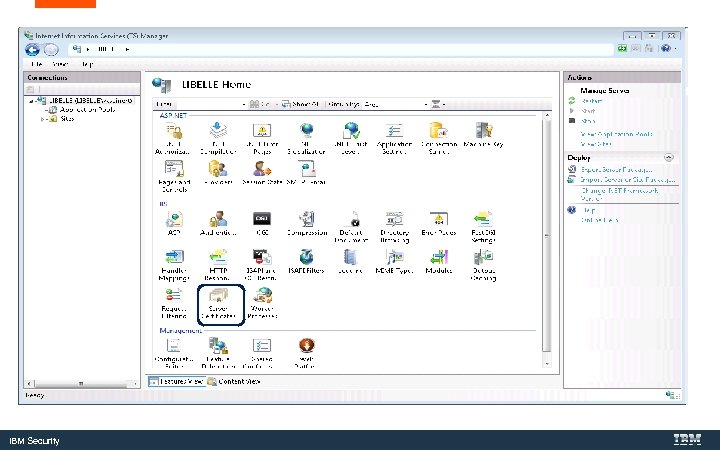
Task: Open Authentication feature
Action: pos(218,224)
